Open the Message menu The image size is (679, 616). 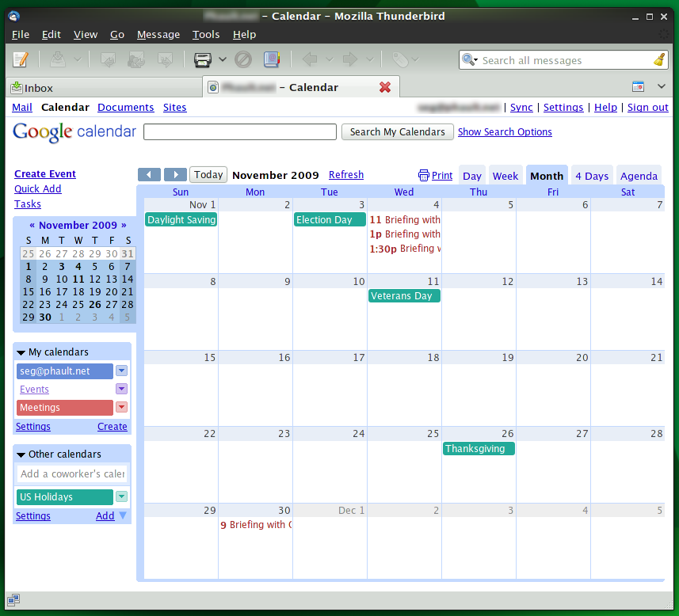tap(158, 34)
